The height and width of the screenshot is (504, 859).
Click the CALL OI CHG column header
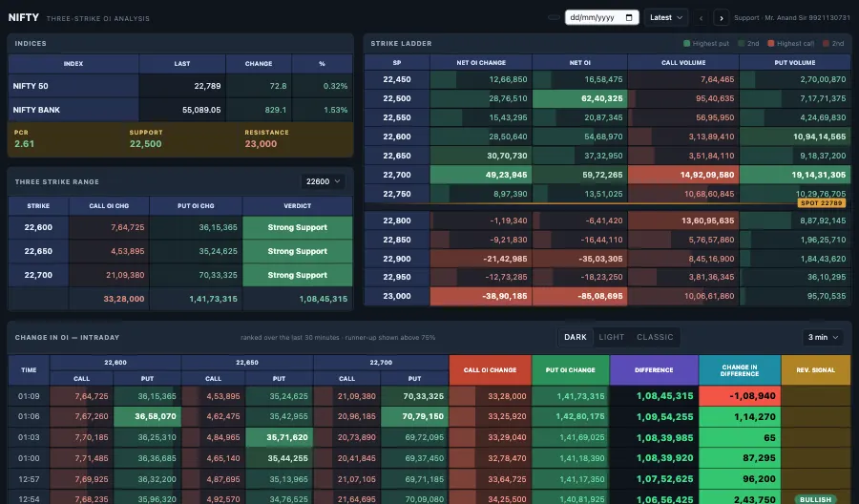pyautogui.click(x=109, y=206)
